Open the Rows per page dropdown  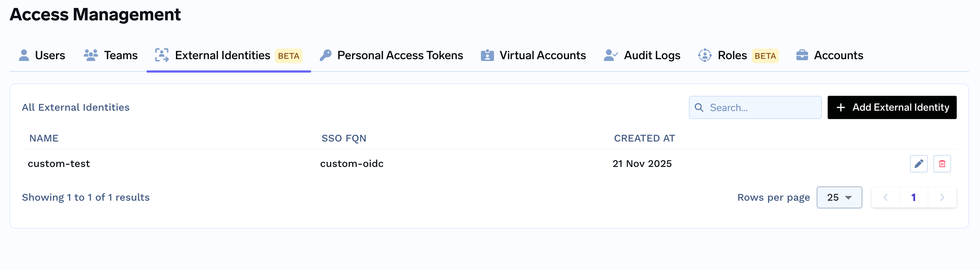tap(839, 197)
